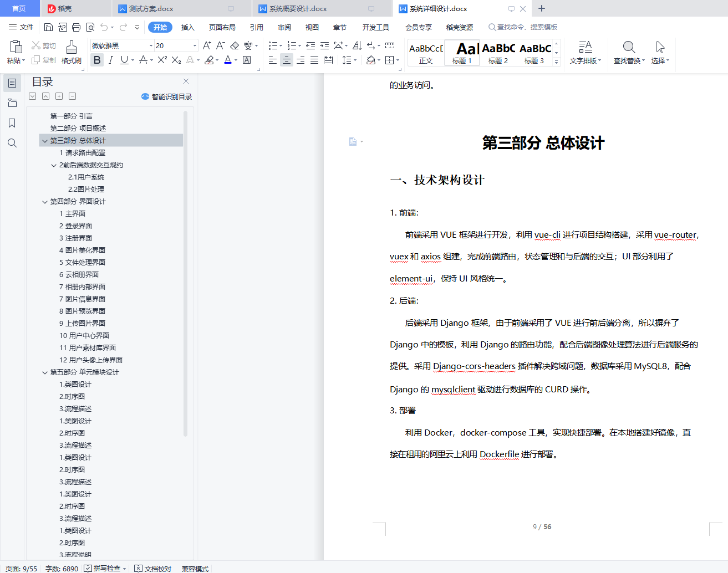Screen dimensions: 728x573
Task: Click the Paste clipboard icon
Action: (16, 47)
